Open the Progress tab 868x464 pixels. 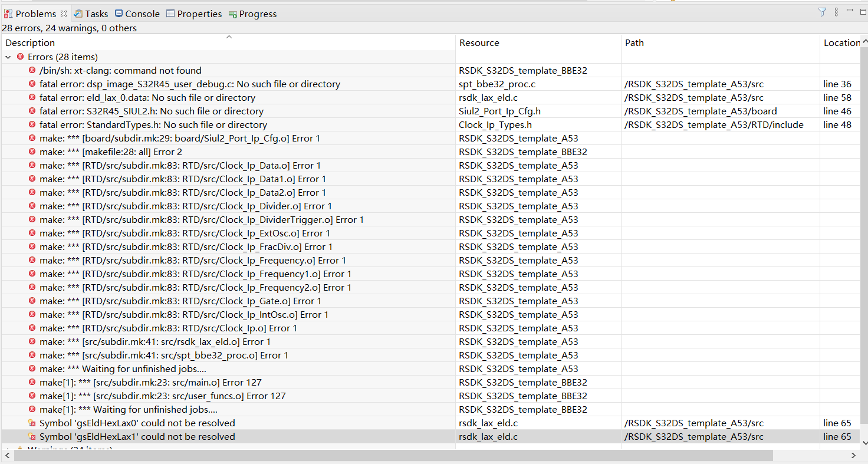point(252,14)
